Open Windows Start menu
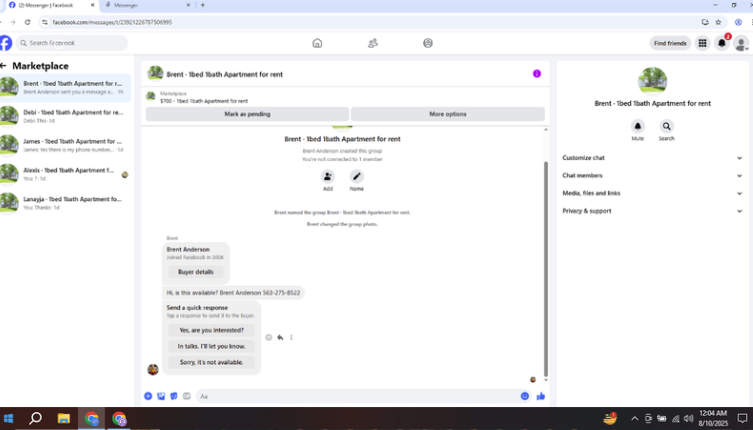This screenshot has width=753, height=430. (8, 418)
